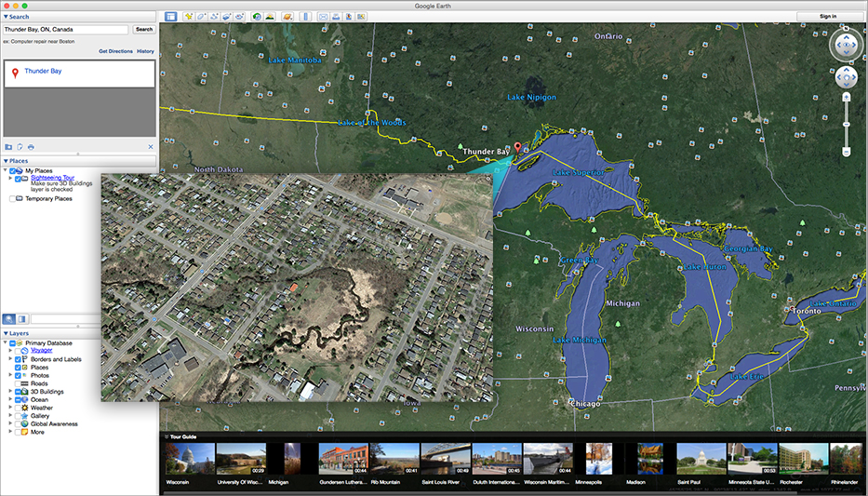This screenshot has height=496, width=868.
Task: Select the Add Placemark pushpin tool
Action: pos(189,17)
